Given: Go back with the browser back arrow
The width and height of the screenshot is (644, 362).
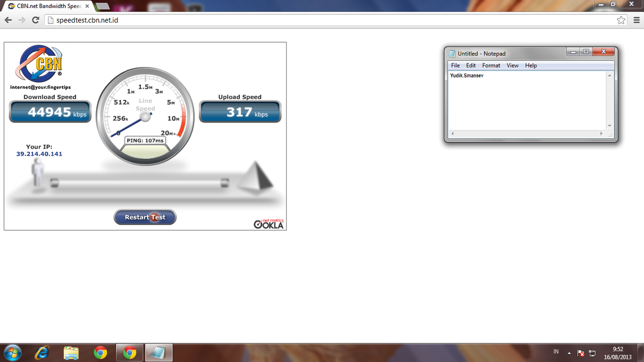Looking at the screenshot, I should [8, 20].
